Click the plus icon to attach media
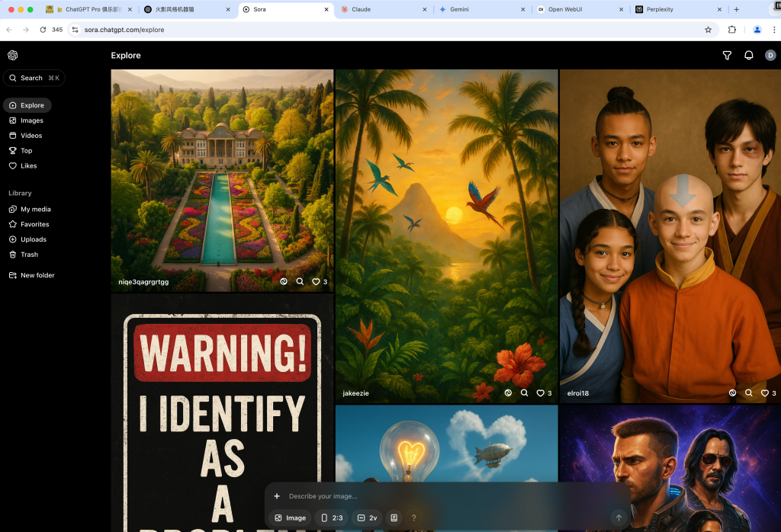 [277, 496]
